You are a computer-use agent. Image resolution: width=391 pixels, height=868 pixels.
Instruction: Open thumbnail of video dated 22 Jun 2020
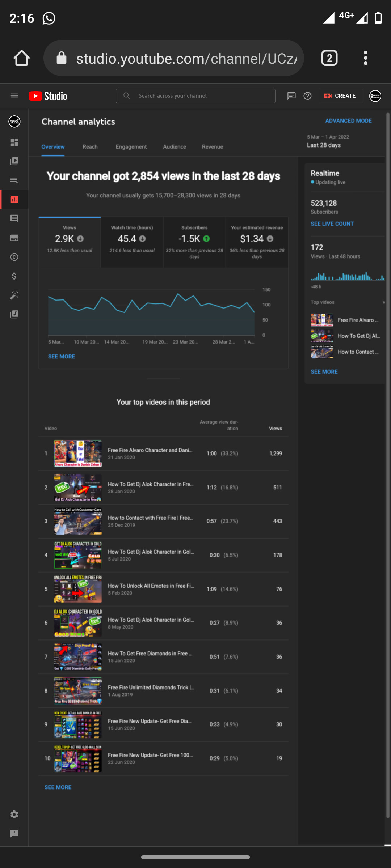pos(78,758)
